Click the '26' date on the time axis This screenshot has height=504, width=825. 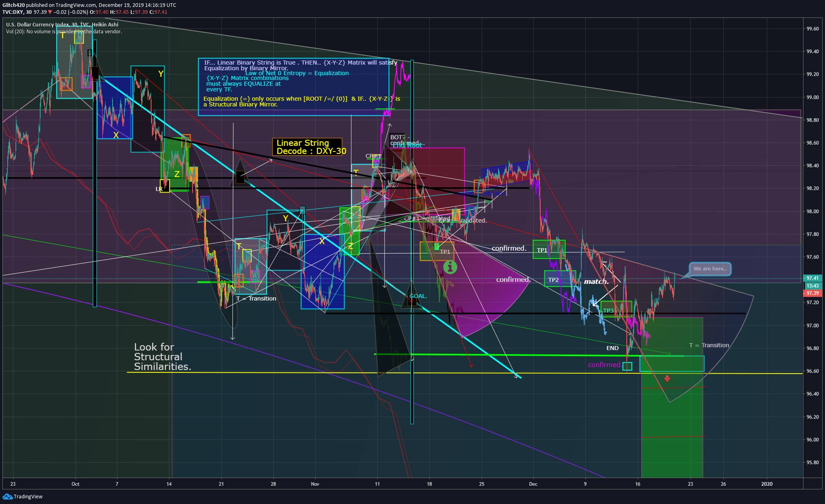(723, 484)
